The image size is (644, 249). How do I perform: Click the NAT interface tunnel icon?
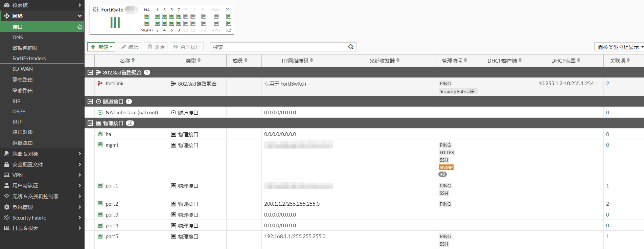tap(100, 113)
